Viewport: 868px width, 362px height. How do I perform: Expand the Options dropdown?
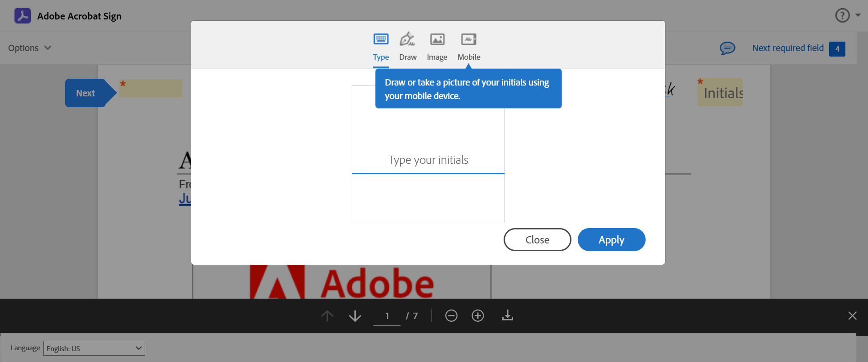coord(30,48)
